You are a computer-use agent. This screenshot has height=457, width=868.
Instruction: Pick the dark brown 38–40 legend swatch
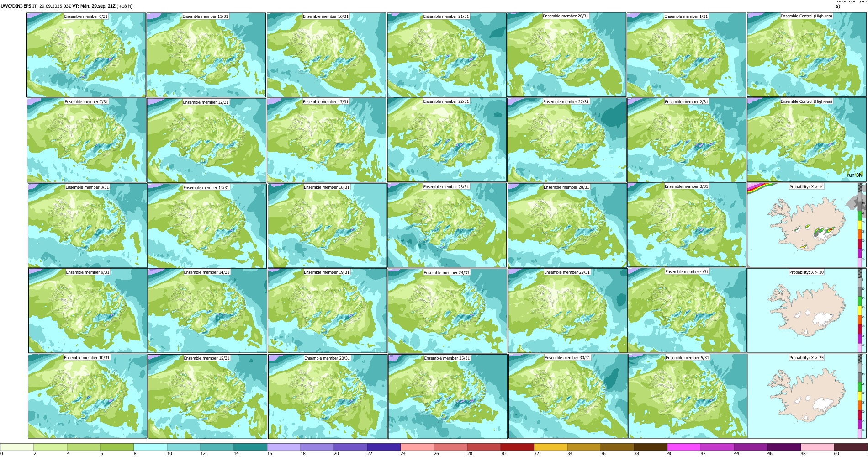(651, 447)
